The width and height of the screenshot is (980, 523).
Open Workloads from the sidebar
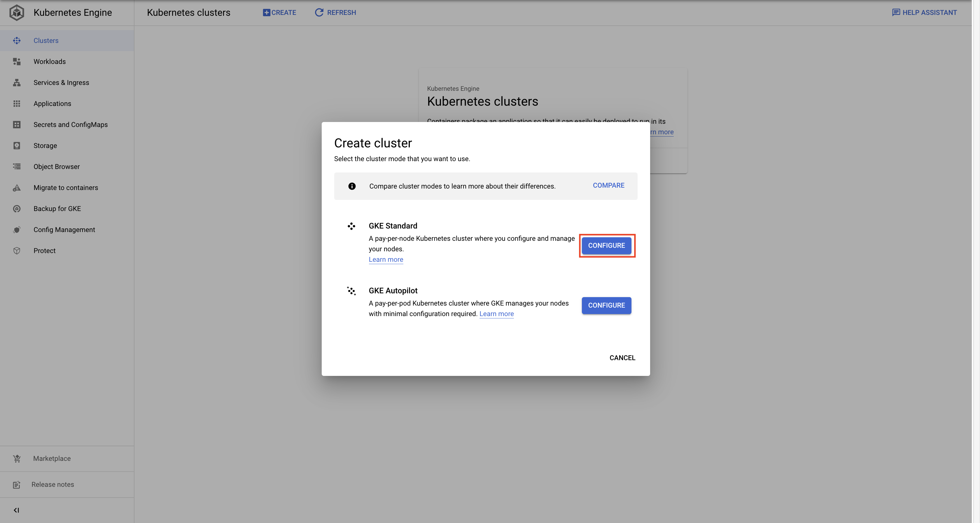[16, 61]
